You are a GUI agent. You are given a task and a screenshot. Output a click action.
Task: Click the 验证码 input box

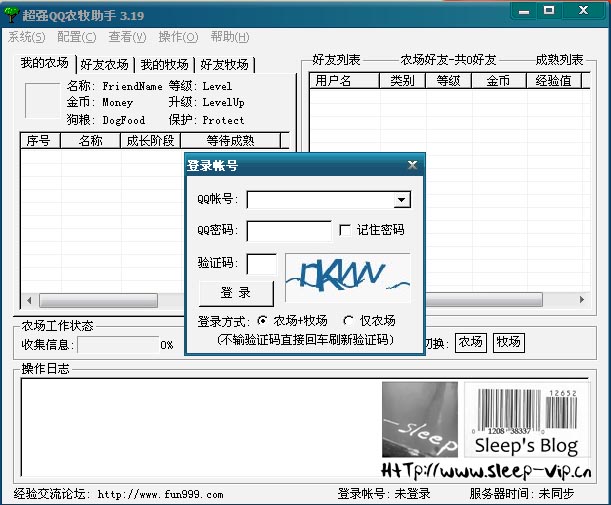pyautogui.click(x=262, y=265)
